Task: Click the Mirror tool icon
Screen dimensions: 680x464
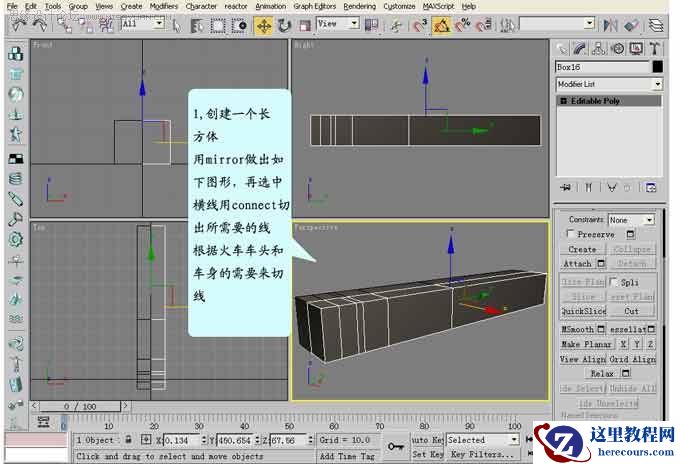Action: pos(611,25)
